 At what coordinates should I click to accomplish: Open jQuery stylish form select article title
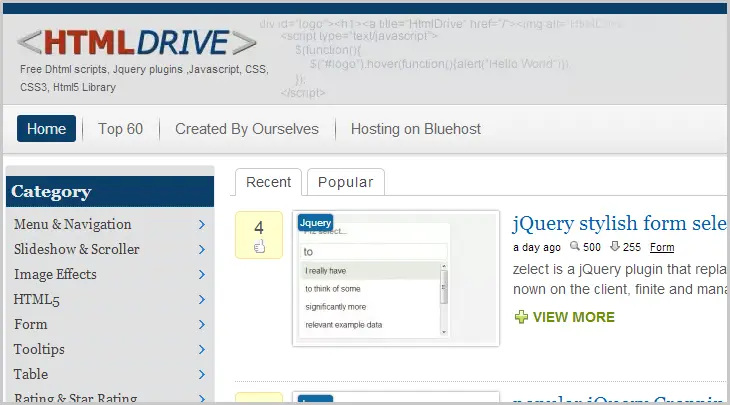coord(619,223)
